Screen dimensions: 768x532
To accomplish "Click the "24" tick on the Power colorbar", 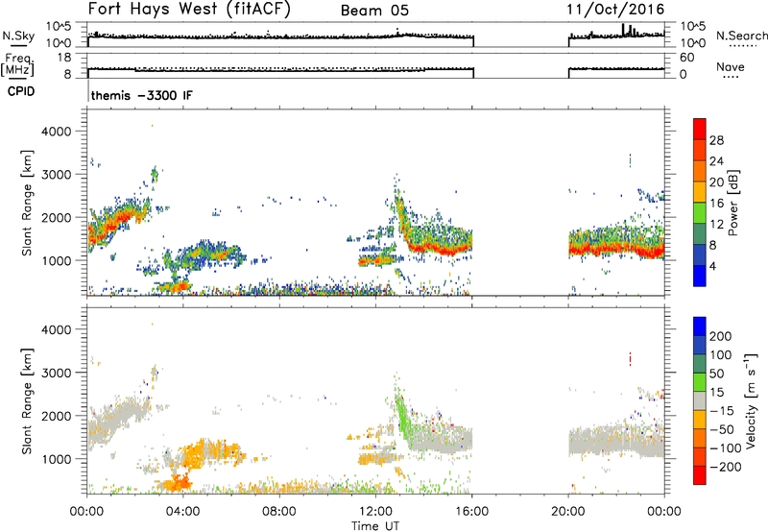I will (x=716, y=161).
